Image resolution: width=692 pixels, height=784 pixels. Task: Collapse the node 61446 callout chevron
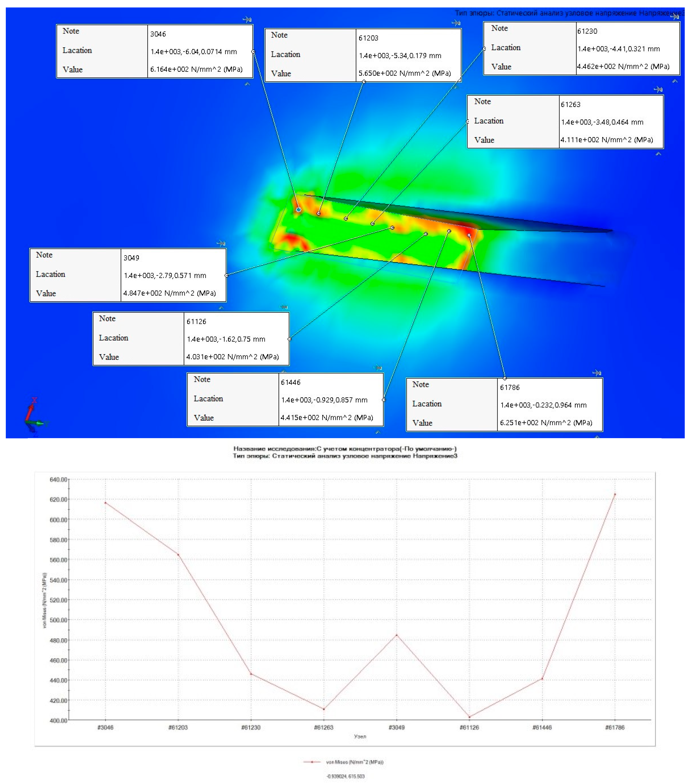tap(378, 432)
